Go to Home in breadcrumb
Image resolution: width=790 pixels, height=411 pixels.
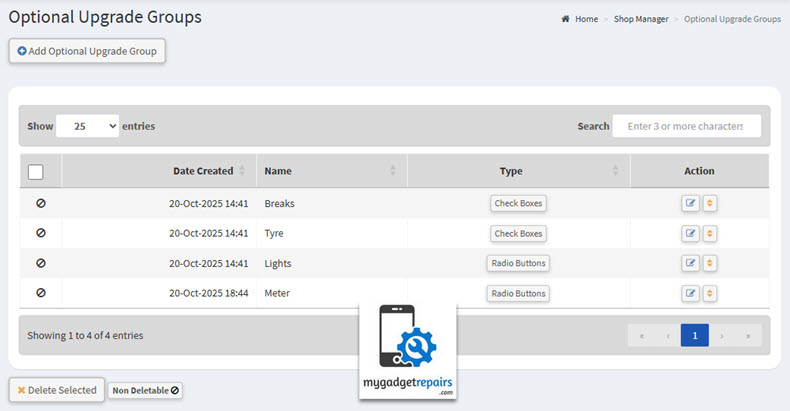[x=586, y=19]
